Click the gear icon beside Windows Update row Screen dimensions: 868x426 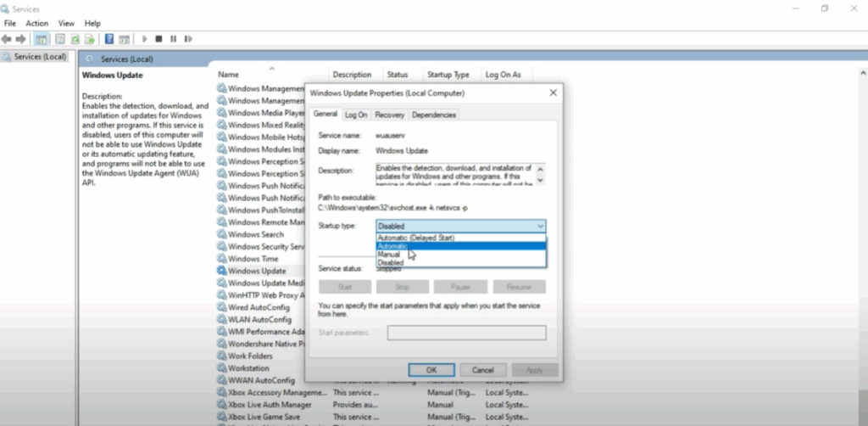222,271
